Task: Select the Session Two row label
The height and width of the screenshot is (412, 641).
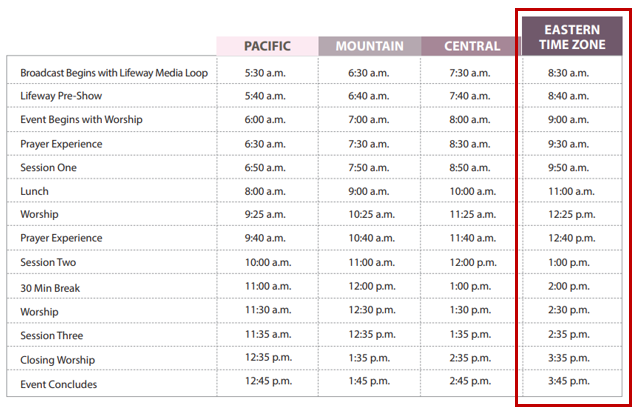Action: 48,262
